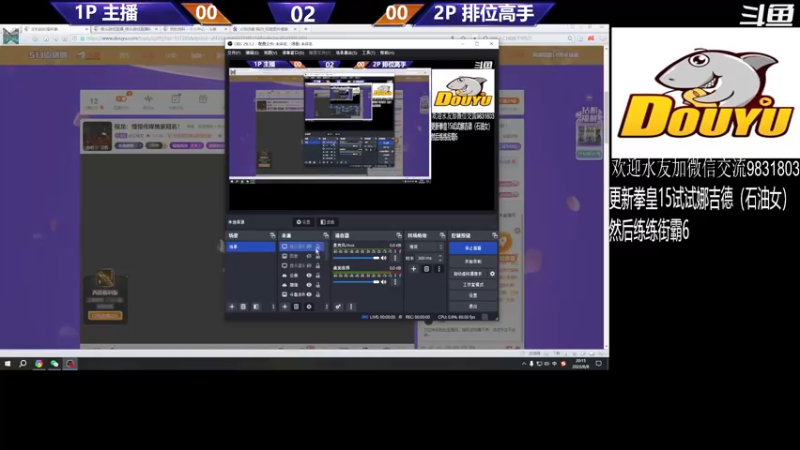Open the scene transition type dropdown
This screenshot has width=800, height=450.
coord(425,247)
